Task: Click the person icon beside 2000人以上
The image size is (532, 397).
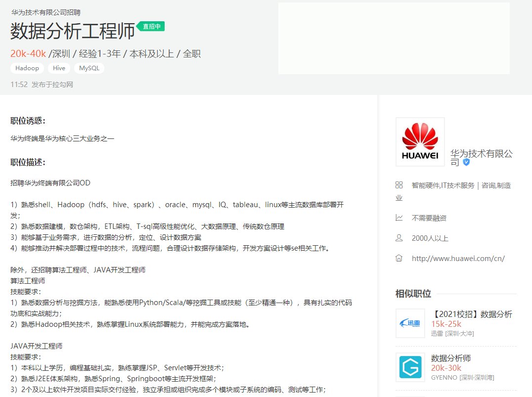Action: (399, 238)
